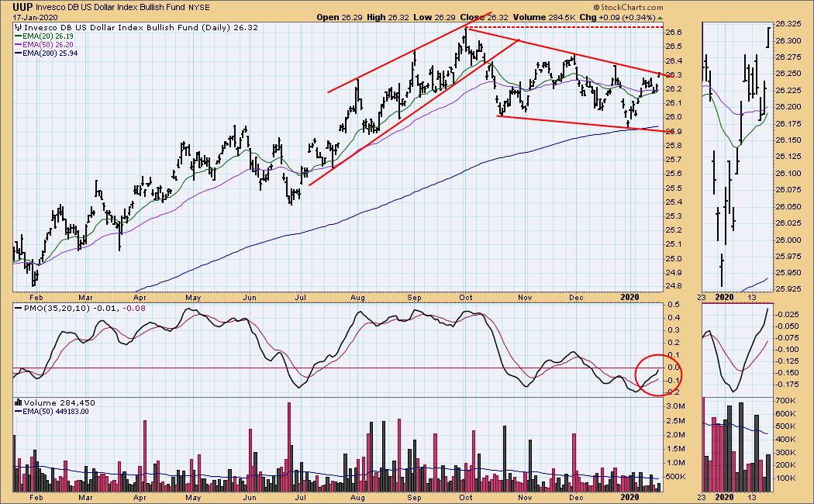Select the Open 26.29 value
The width and height of the screenshot is (814, 504).
coord(340,17)
